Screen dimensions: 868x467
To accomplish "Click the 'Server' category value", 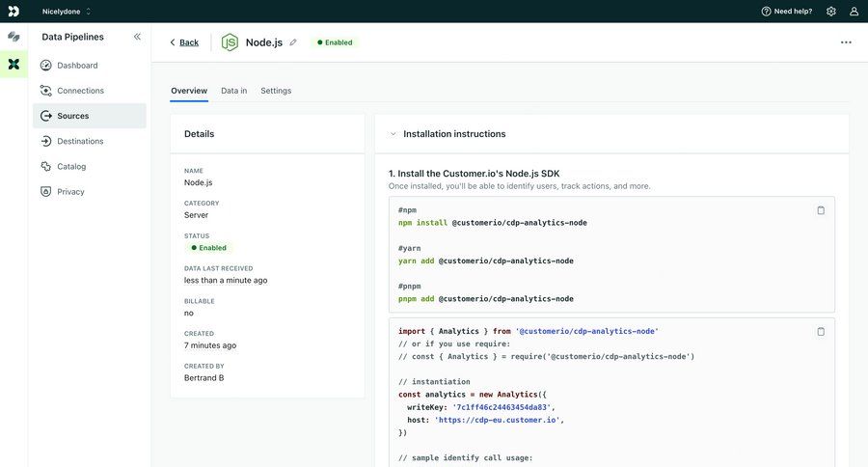I will (x=196, y=215).
